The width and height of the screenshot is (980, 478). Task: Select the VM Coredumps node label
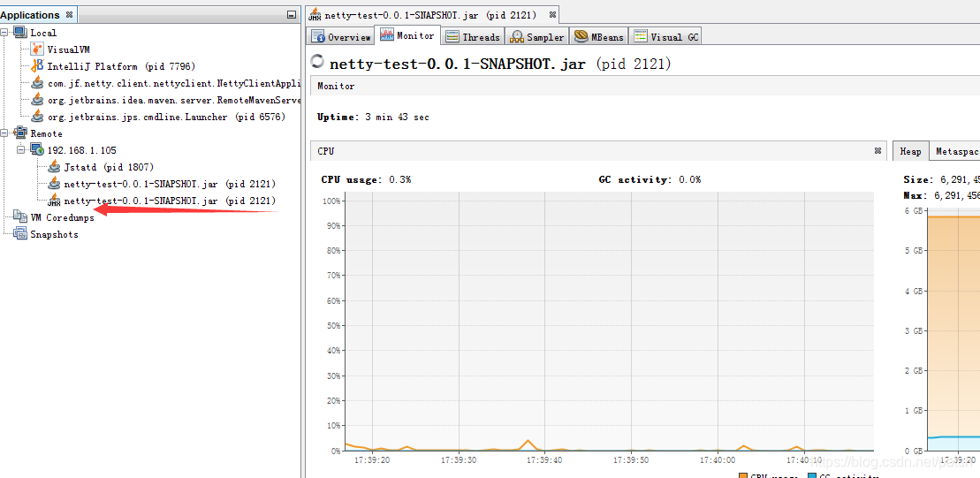point(62,217)
